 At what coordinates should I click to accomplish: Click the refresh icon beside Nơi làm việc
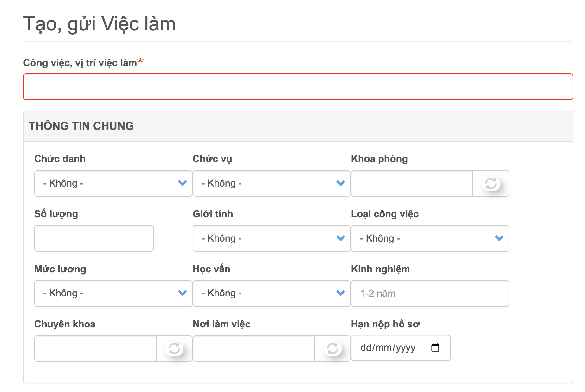[x=332, y=349]
